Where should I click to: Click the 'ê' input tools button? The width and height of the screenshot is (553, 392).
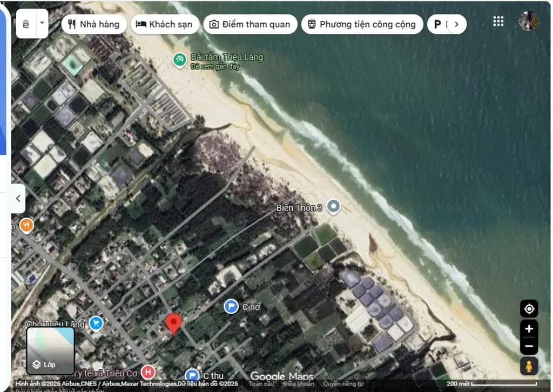coord(26,24)
